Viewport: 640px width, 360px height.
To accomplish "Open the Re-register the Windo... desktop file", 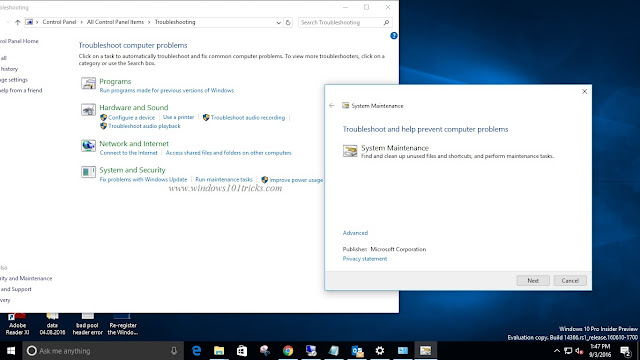I will 122,324.
